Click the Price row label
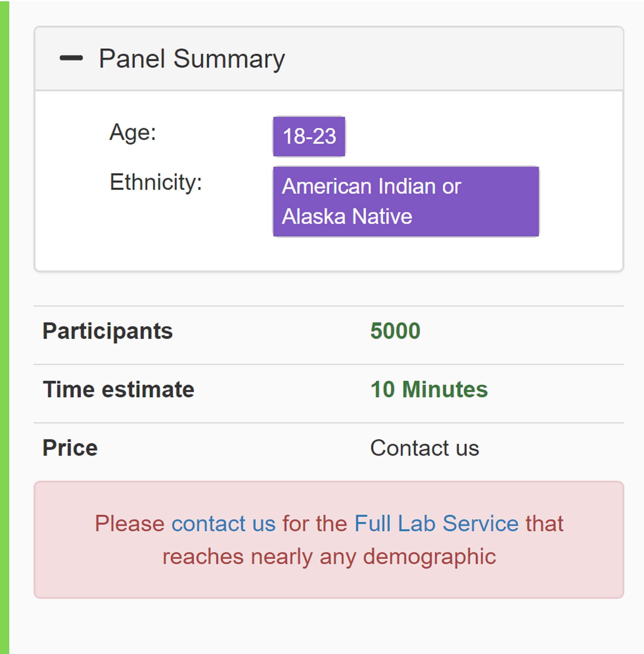 pos(70,448)
